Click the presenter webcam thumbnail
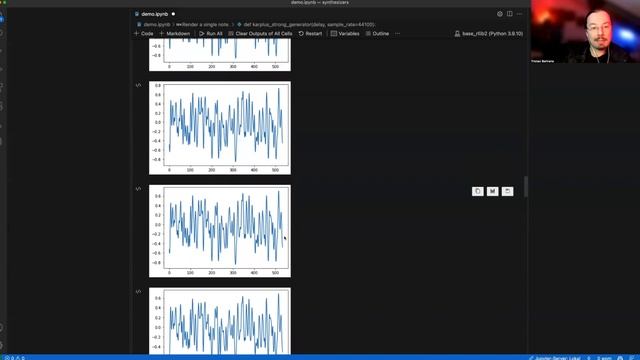The width and height of the screenshot is (640, 360). (585, 32)
